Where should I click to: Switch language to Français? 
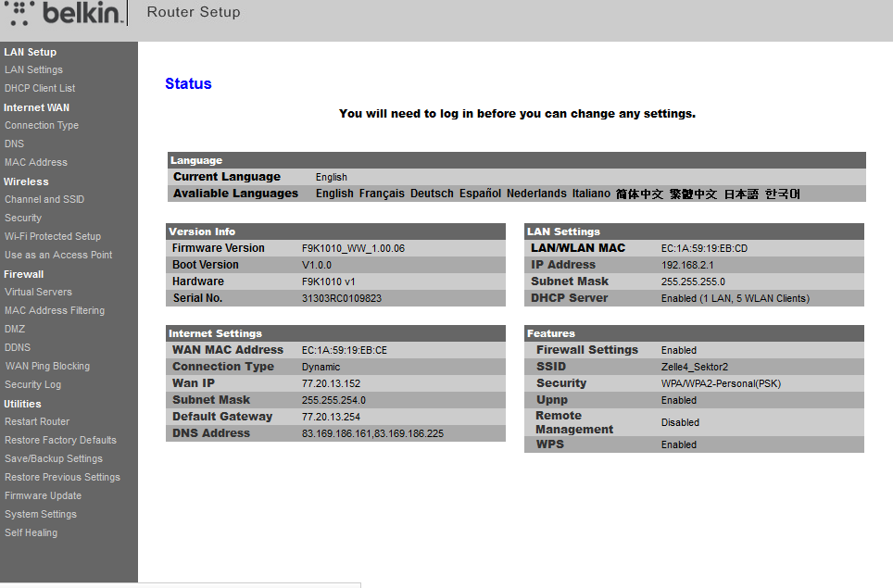382,194
